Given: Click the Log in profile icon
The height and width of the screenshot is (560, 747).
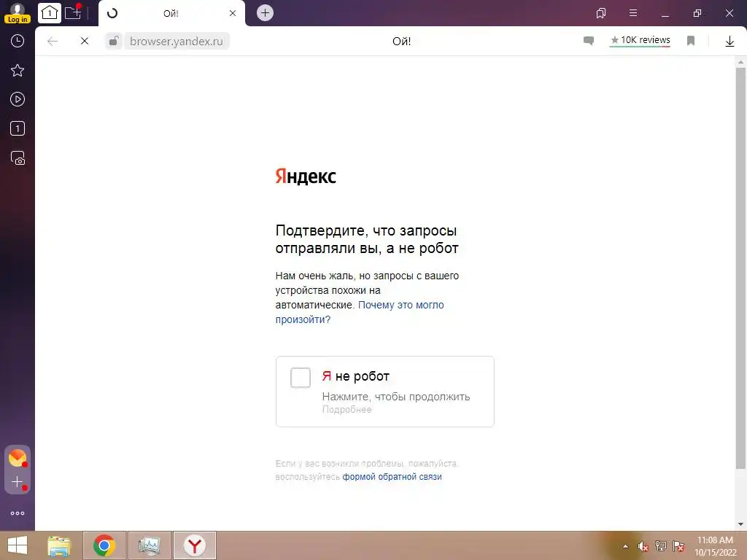Looking at the screenshot, I should coord(18,13).
